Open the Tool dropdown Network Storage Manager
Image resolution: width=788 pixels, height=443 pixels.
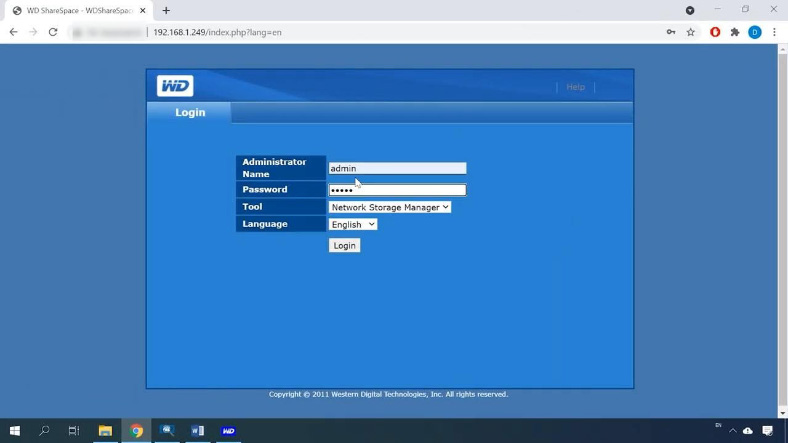tap(389, 207)
